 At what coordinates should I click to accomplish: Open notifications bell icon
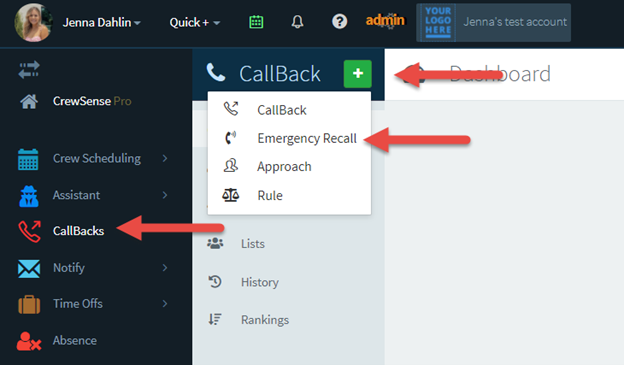point(297,22)
